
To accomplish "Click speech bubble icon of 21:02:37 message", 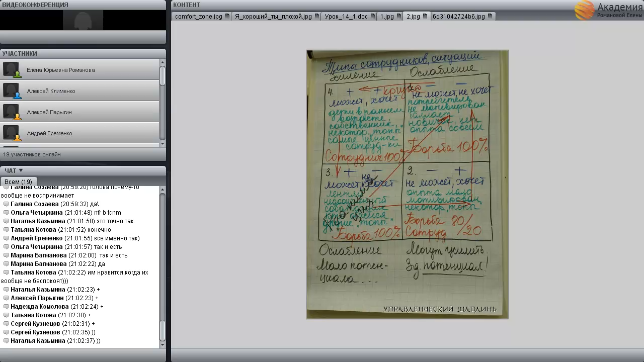I will coord(7,341).
